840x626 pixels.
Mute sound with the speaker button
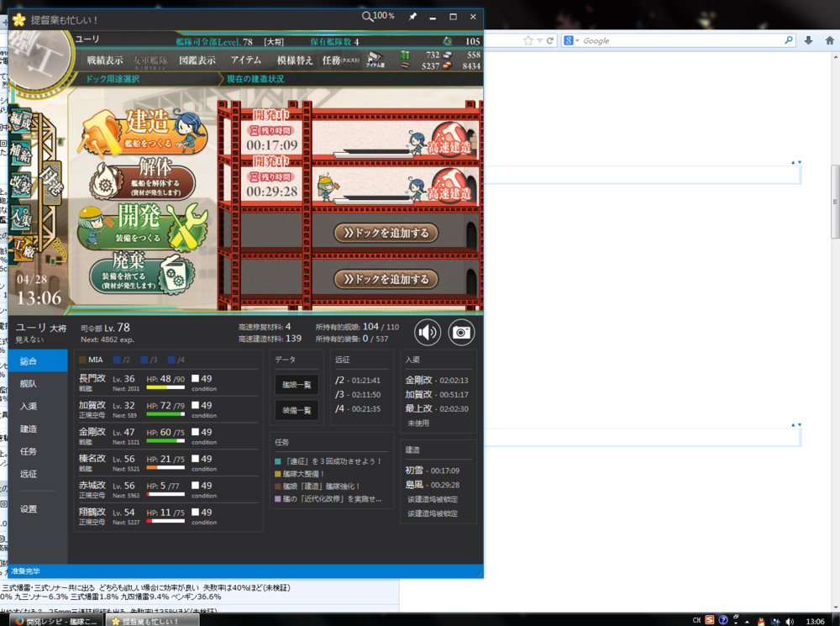(428, 333)
